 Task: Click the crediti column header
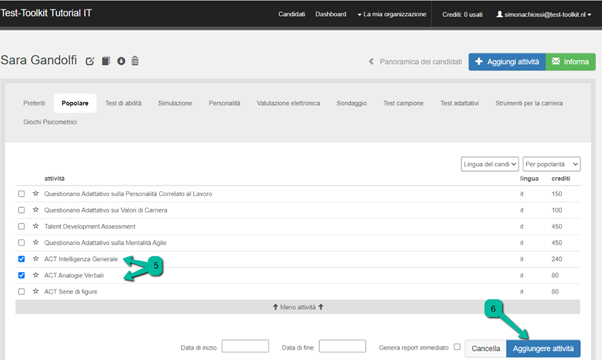pos(561,178)
